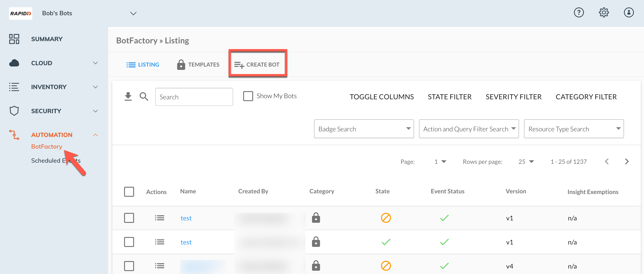Open the Resource Type Search dropdown
The height and width of the screenshot is (274, 644).
click(x=574, y=129)
